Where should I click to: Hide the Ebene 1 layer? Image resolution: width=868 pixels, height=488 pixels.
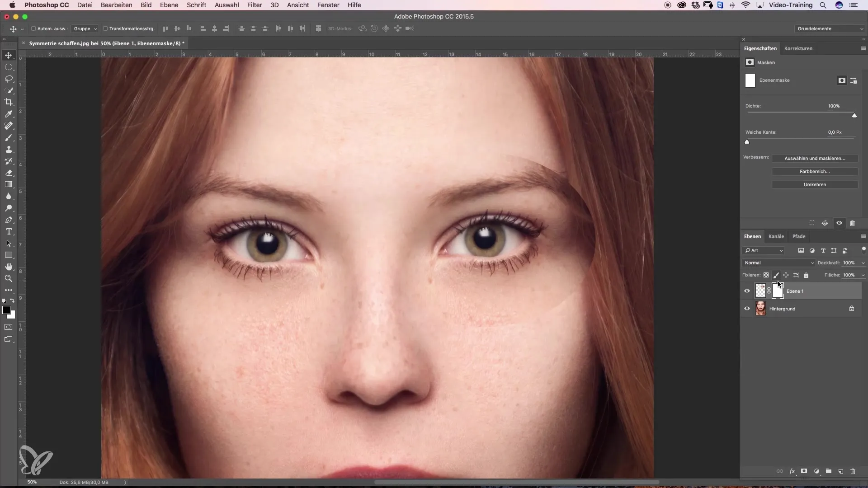[x=747, y=291]
